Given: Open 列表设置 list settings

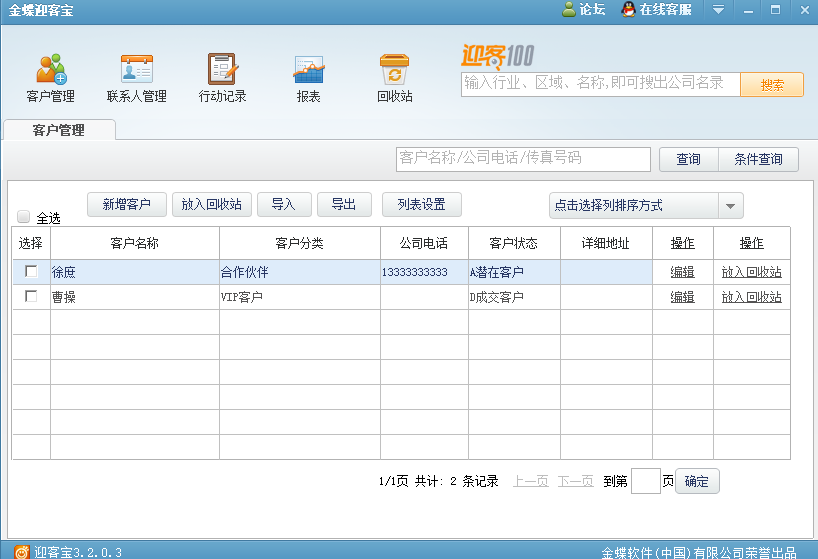Looking at the screenshot, I should (x=422, y=204).
